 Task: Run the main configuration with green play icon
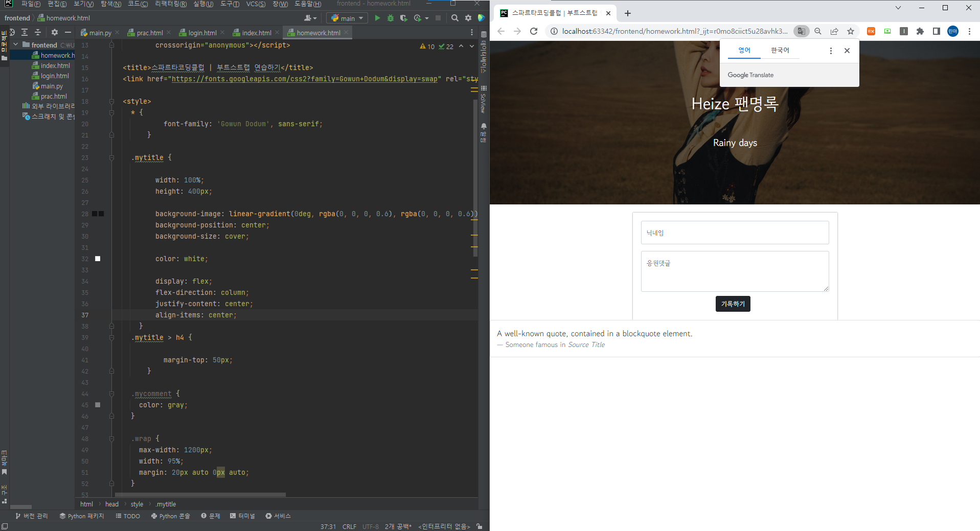(x=377, y=18)
